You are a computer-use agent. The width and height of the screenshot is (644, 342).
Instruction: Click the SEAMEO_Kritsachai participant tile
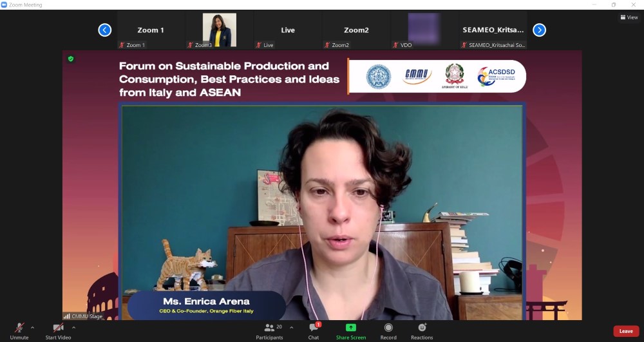pos(493,30)
